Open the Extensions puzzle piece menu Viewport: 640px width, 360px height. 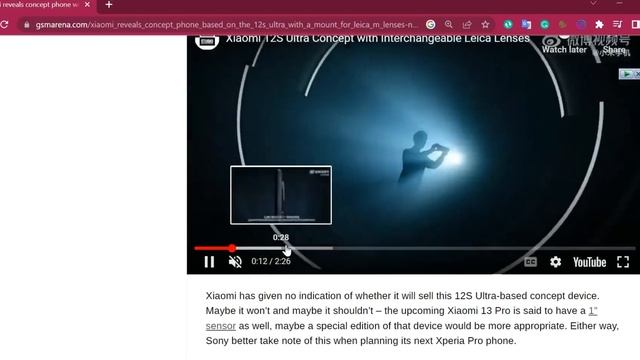[x=599, y=24]
